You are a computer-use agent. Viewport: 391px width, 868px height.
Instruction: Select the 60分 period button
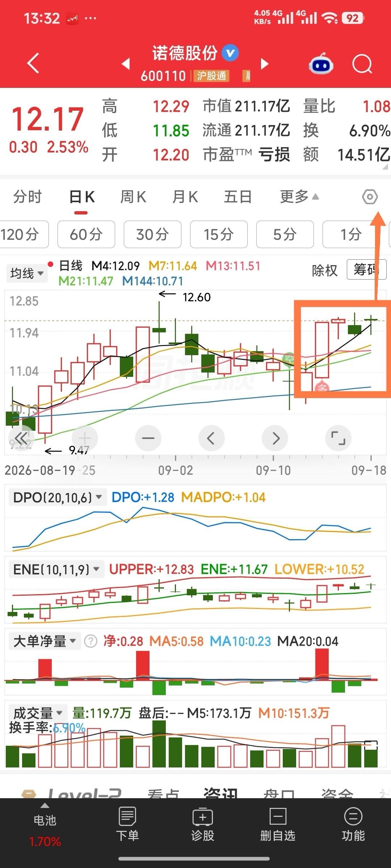(86, 234)
